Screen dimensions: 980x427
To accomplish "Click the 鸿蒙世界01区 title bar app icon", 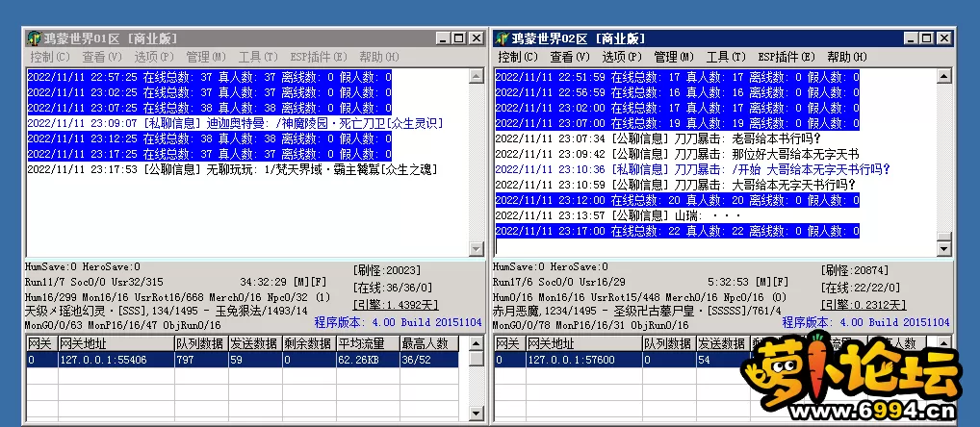I will (34, 38).
